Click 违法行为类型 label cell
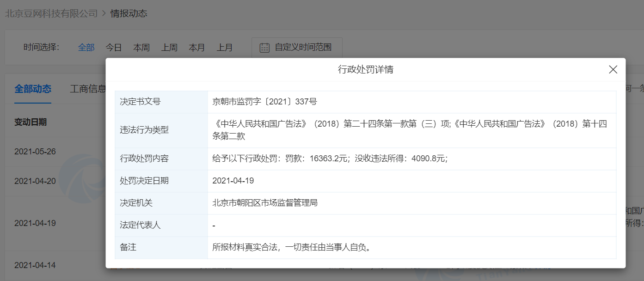The height and width of the screenshot is (281, 644). [161, 130]
